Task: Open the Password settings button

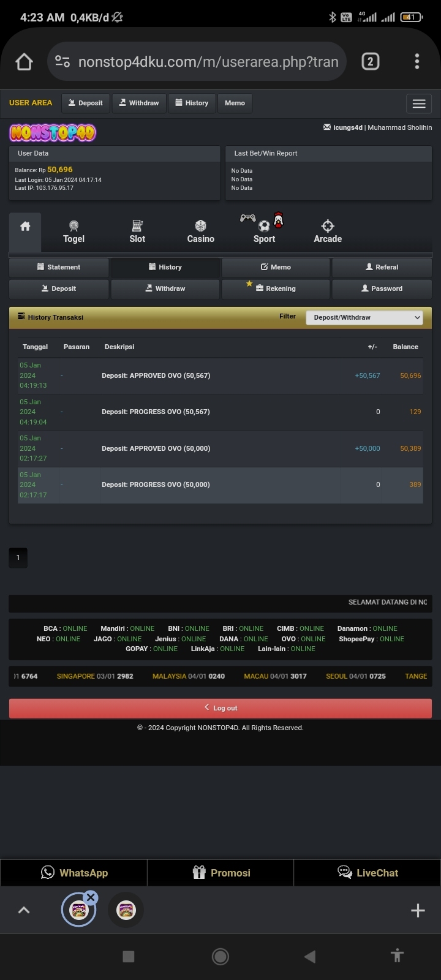Action: pos(382,288)
